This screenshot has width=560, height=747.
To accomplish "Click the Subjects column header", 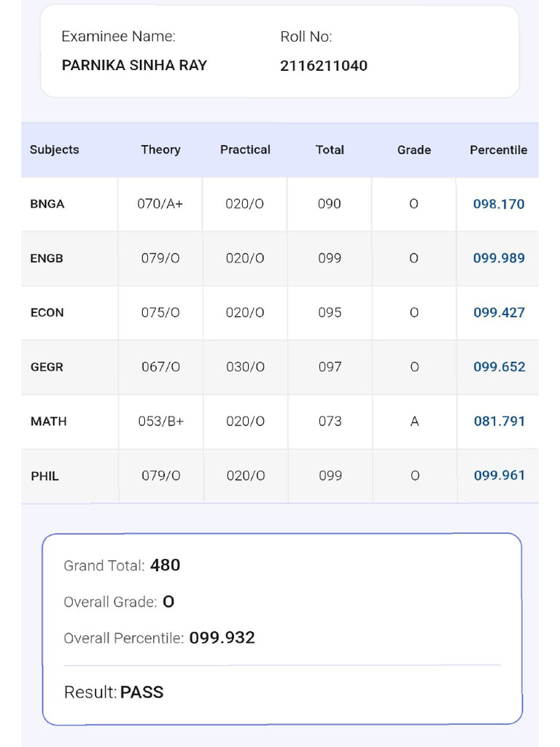I will (x=54, y=150).
